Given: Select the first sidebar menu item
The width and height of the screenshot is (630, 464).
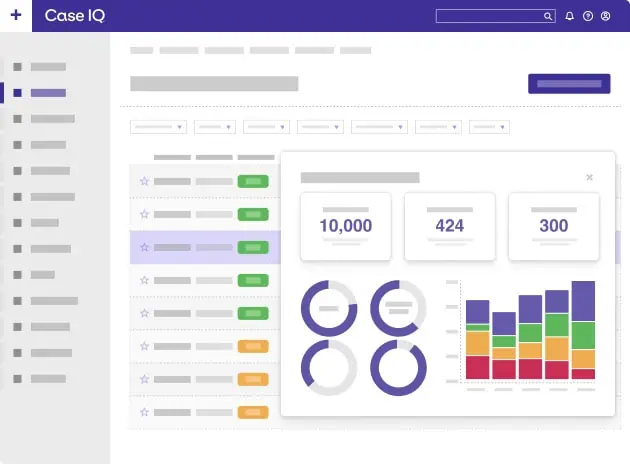Looking at the screenshot, I should 48,67.
